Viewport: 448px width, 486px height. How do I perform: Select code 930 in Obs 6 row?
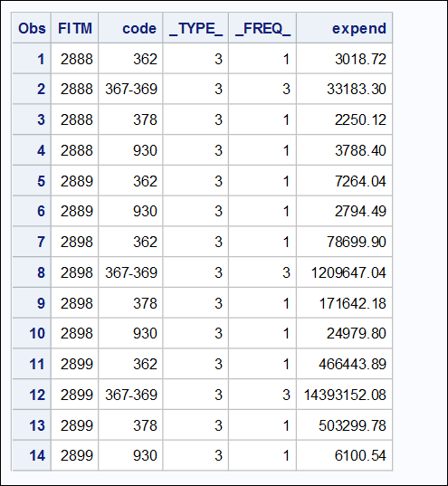click(x=145, y=211)
